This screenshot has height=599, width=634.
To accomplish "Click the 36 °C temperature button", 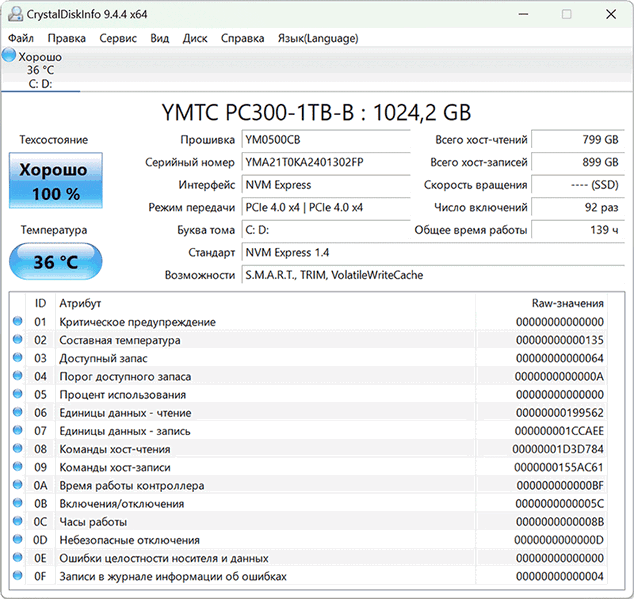I will click(56, 262).
